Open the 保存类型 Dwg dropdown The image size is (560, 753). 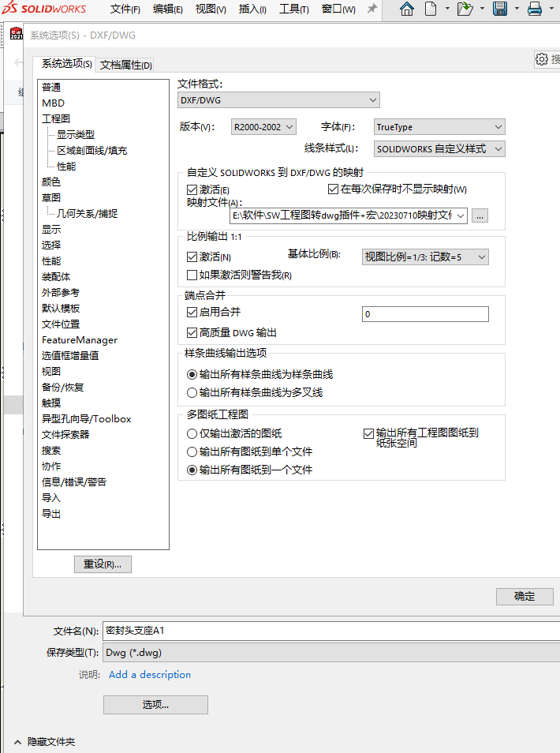pyautogui.click(x=331, y=653)
